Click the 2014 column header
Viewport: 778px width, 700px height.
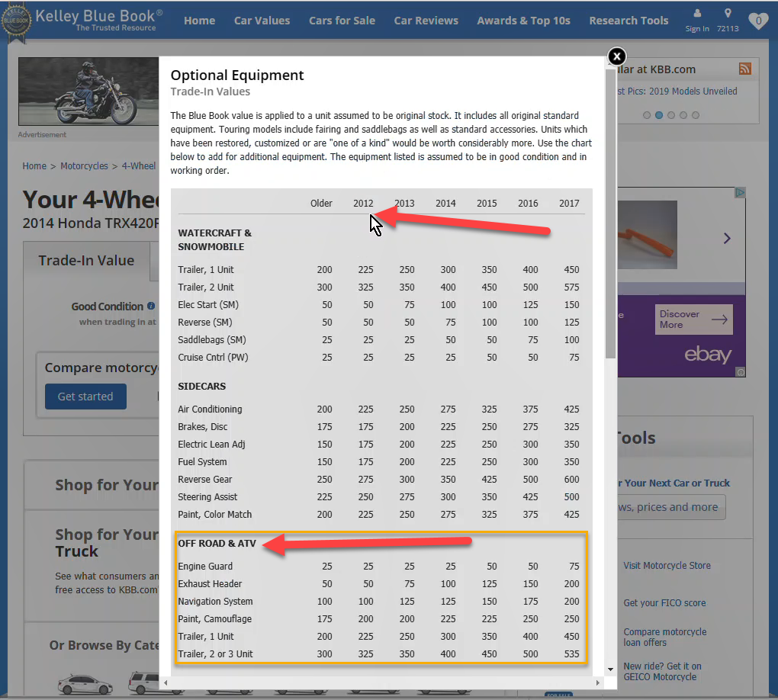(445, 204)
